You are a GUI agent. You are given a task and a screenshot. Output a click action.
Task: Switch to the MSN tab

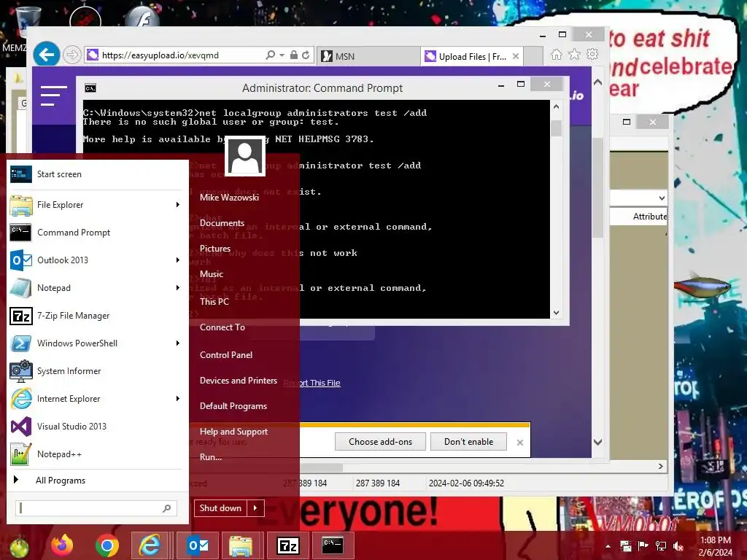pyautogui.click(x=368, y=56)
